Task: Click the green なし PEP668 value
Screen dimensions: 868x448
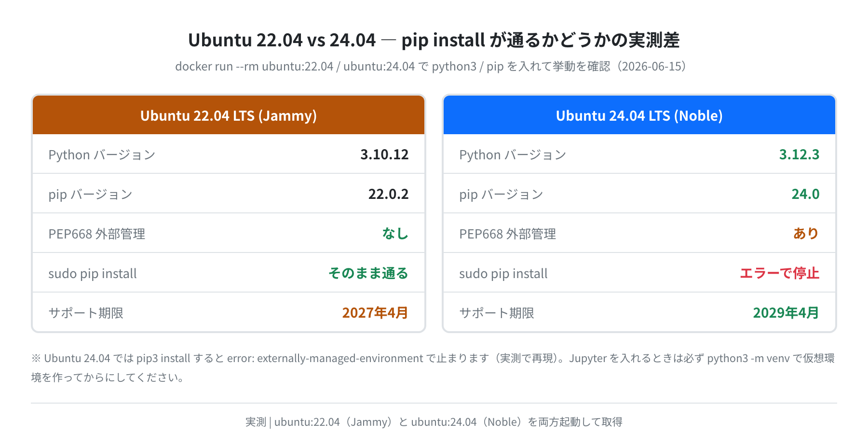Action: pos(395,234)
